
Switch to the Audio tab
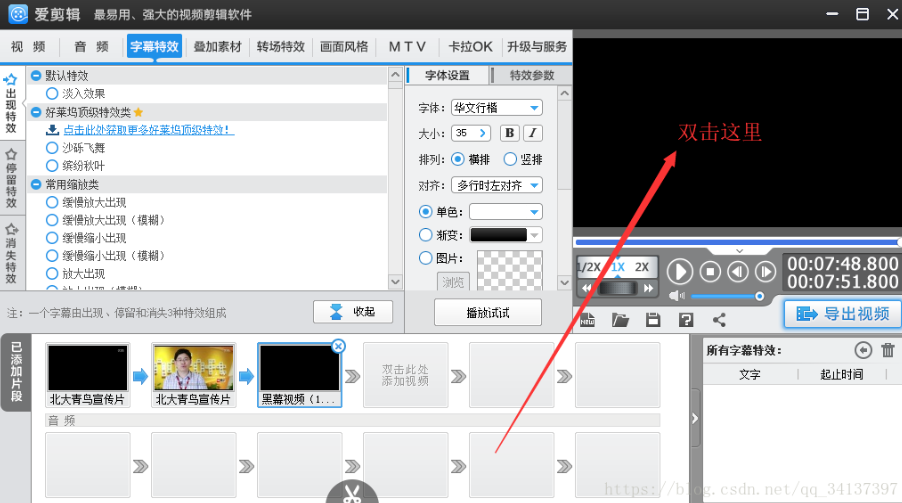(x=91, y=47)
